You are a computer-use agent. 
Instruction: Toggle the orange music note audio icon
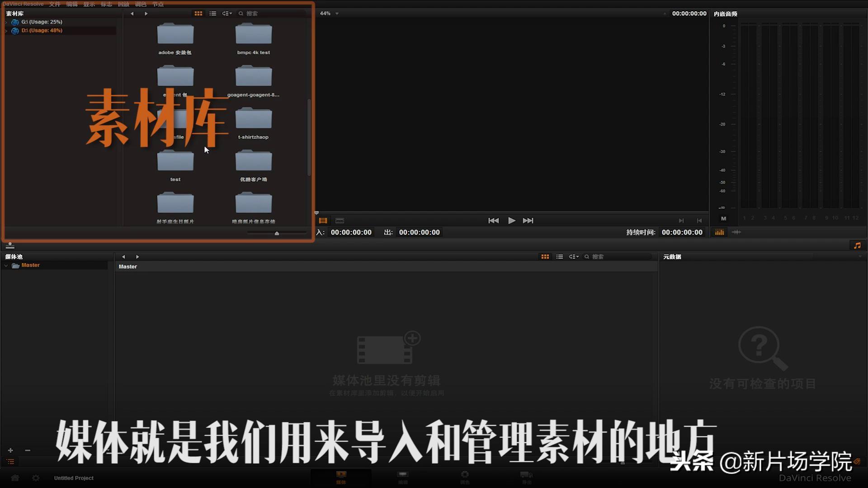(x=857, y=245)
